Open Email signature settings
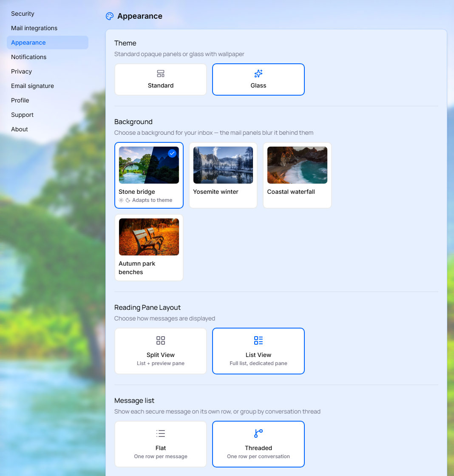This screenshot has height=476, width=454. coord(48,86)
